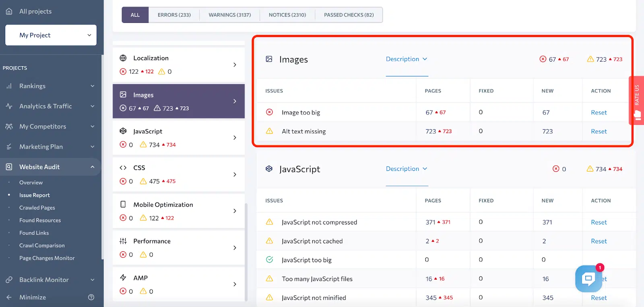Expand the Images Description dropdown

point(407,59)
